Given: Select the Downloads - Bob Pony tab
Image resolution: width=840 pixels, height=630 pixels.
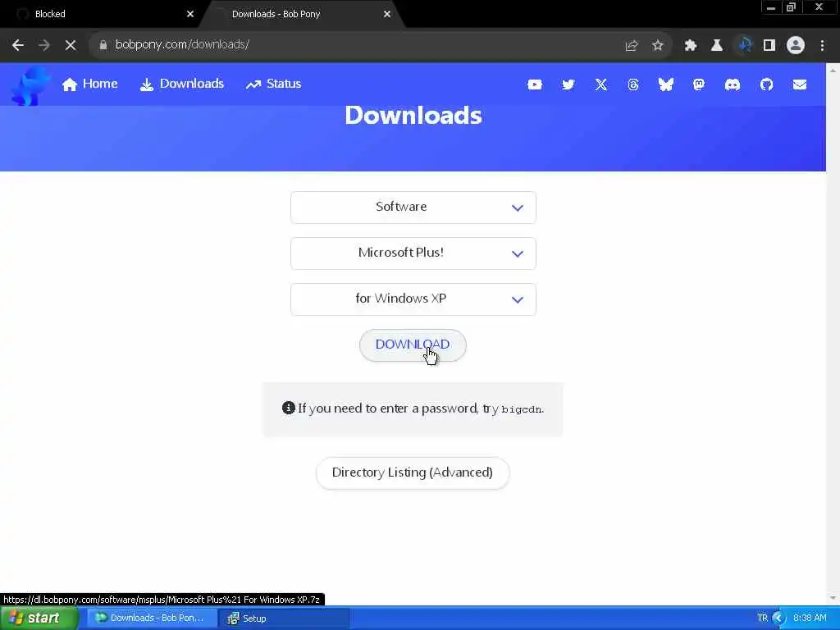Looking at the screenshot, I should 300,14.
